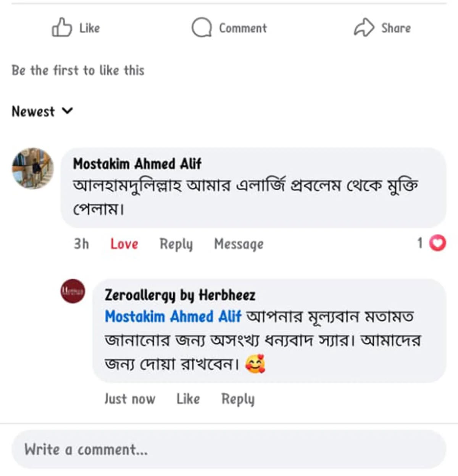Screen dimensions: 458x476
Task: Open the blue Mostakim Ahmed Alif mention link
Action: click(173, 317)
